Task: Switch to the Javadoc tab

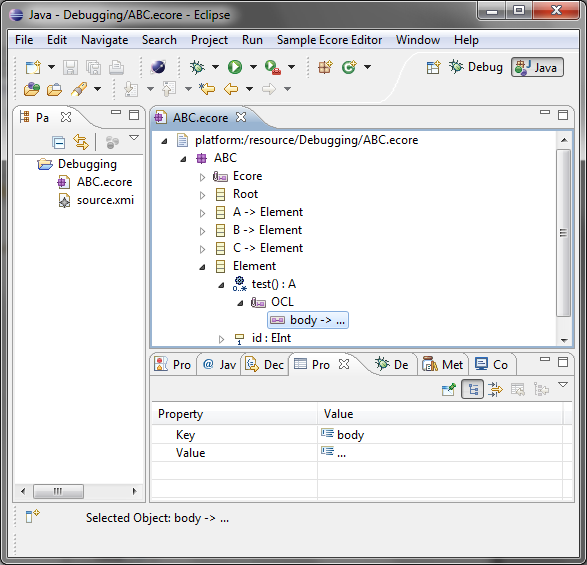Action: coord(219,364)
